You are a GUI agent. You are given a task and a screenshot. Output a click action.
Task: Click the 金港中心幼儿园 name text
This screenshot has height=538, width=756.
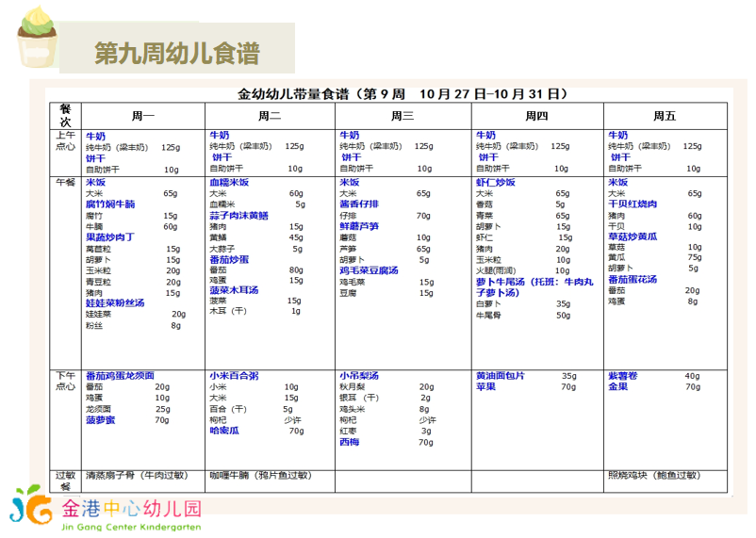tap(131, 509)
